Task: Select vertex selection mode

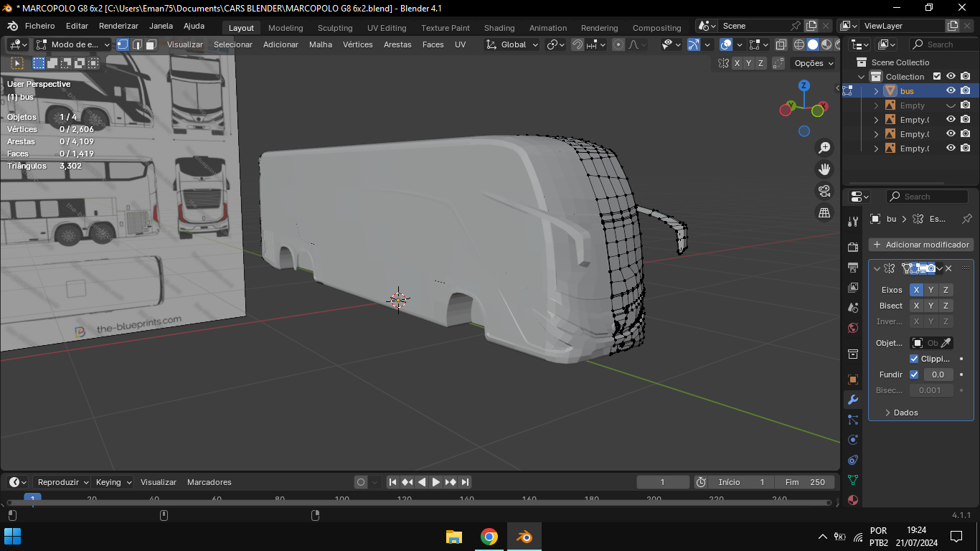Action: coord(123,44)
